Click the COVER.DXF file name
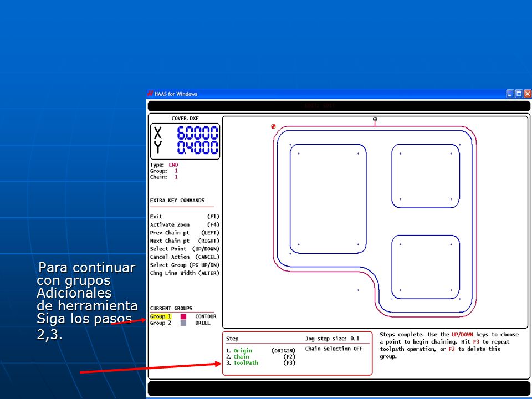 (185, 119)
